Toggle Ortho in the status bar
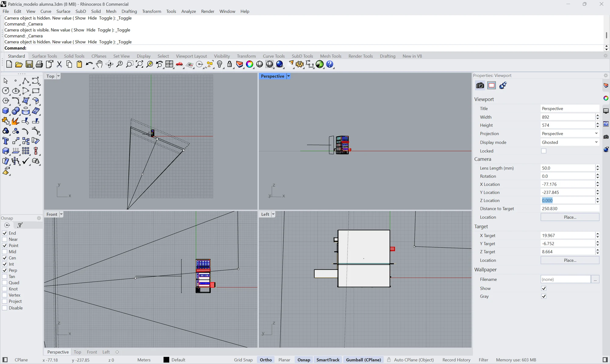 266,360
